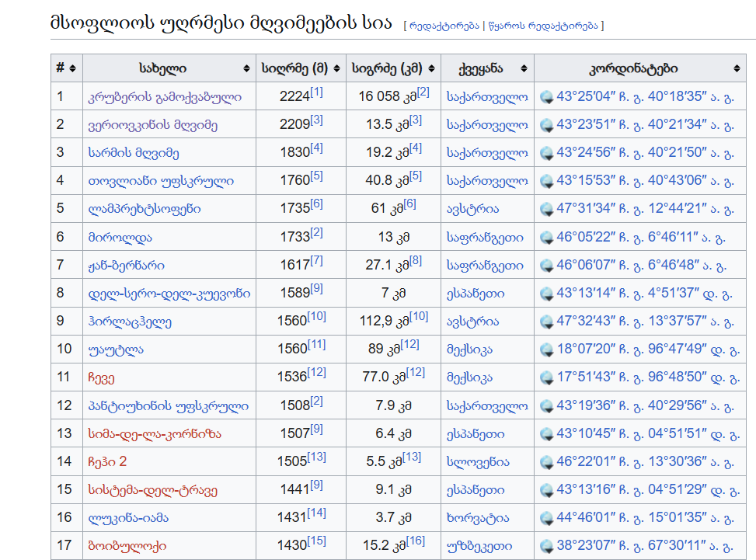Follow reference [16] next to 15.2 კმ
756x560 pixels.
click(416, 541)
